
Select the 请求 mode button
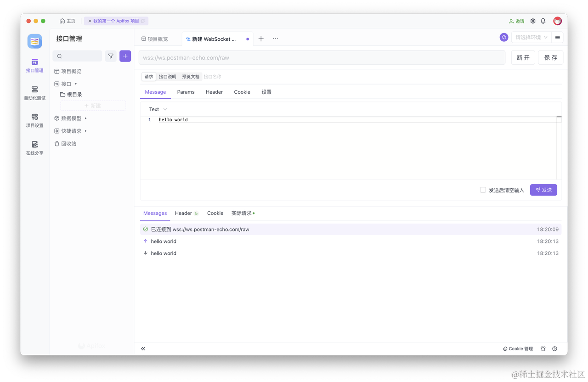[149, 77]
